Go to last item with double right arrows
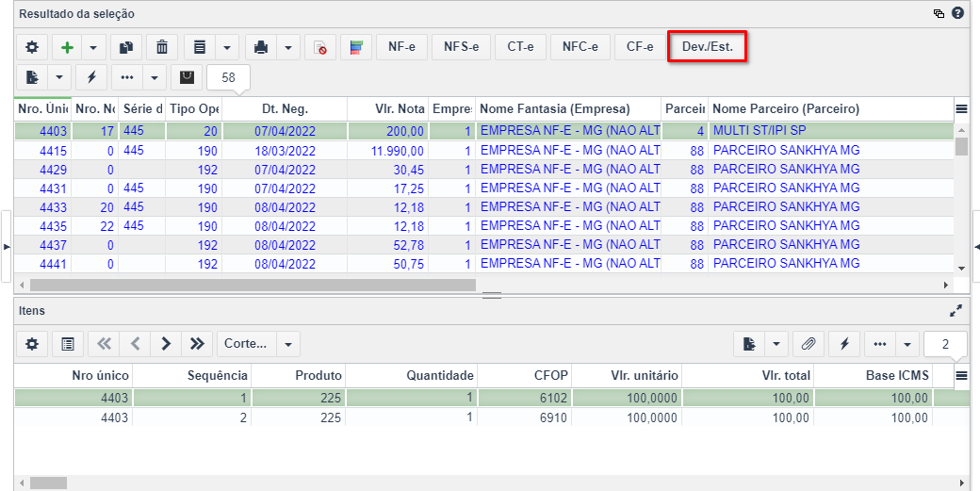Screen dimensions: 980x491 click(x=197, y=344)
